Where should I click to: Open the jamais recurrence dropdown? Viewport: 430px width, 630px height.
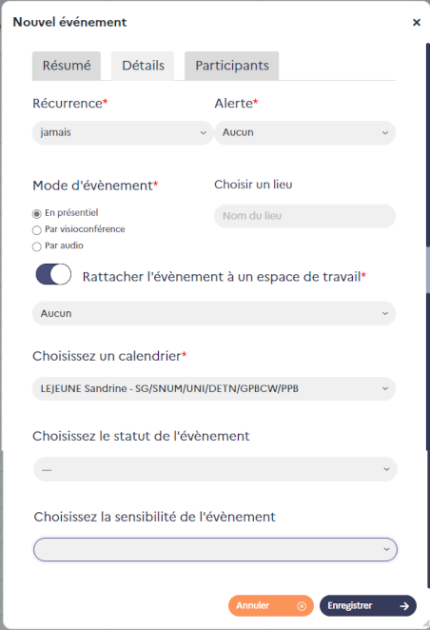(x=123, y=133)
